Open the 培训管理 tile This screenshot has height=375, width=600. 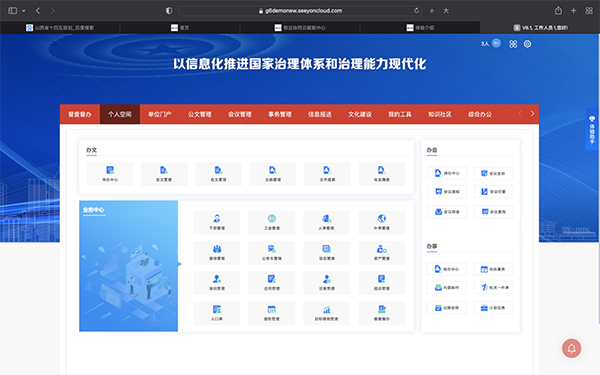(x=217, y=283)
